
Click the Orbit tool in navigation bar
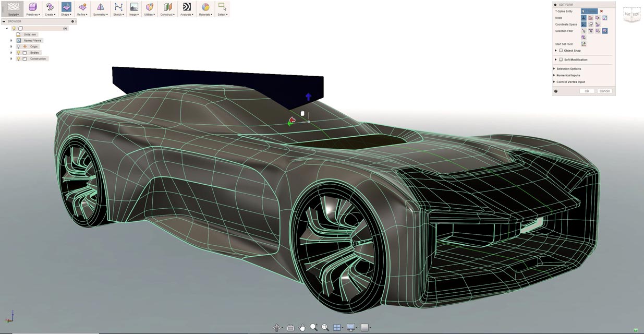pyautogui.click(x=277, y=327)
